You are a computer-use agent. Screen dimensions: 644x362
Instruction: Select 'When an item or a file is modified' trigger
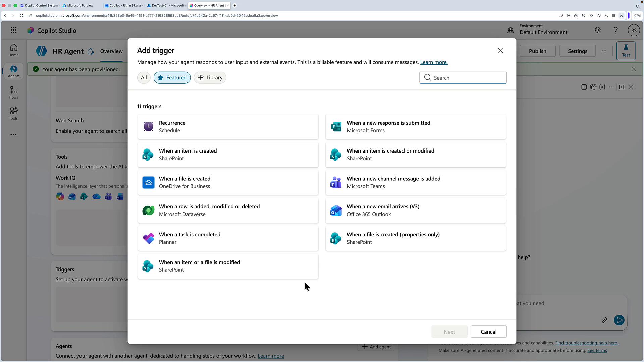tap(228, 266)
